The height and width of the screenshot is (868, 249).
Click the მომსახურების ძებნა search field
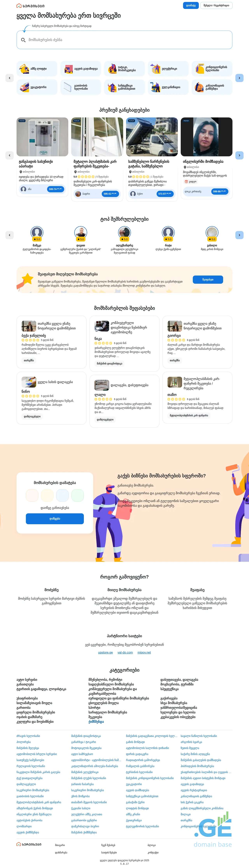124,40
